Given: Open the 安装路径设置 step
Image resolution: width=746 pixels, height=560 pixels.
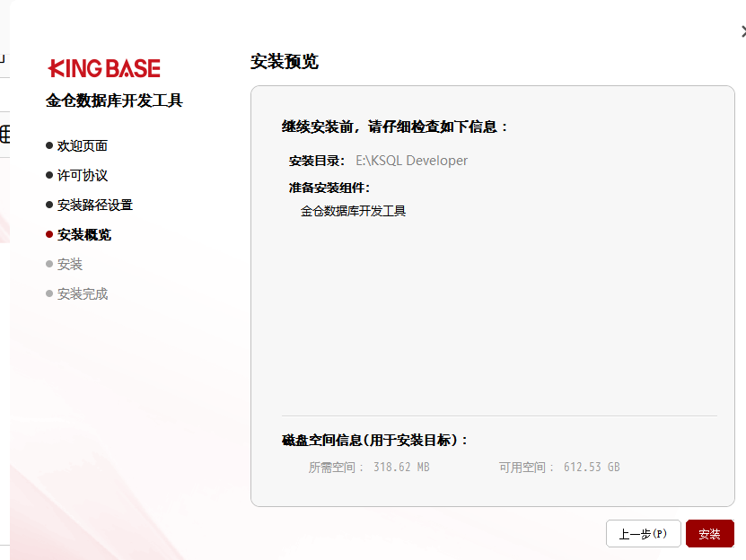Looking at the screenshot, I should click(94, 205).
